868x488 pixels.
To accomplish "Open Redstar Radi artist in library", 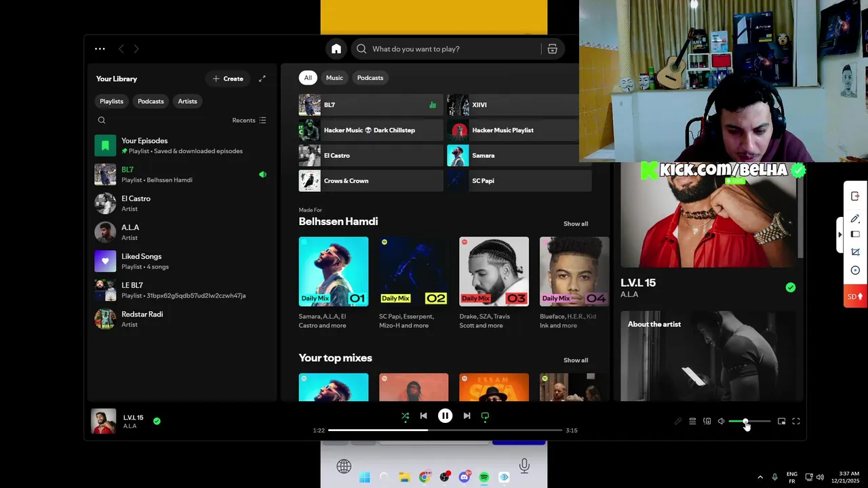I will (182, 319).
